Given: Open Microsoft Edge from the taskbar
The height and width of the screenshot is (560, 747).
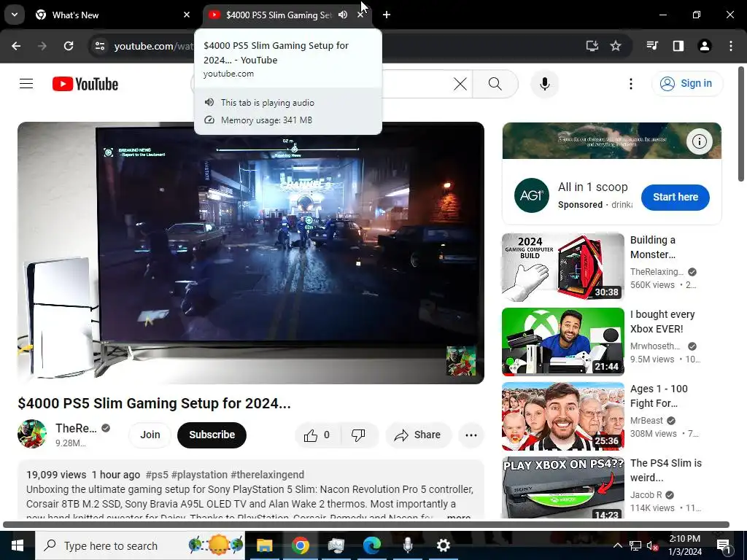Looking at the screenshot, I should tap(371, 545).
